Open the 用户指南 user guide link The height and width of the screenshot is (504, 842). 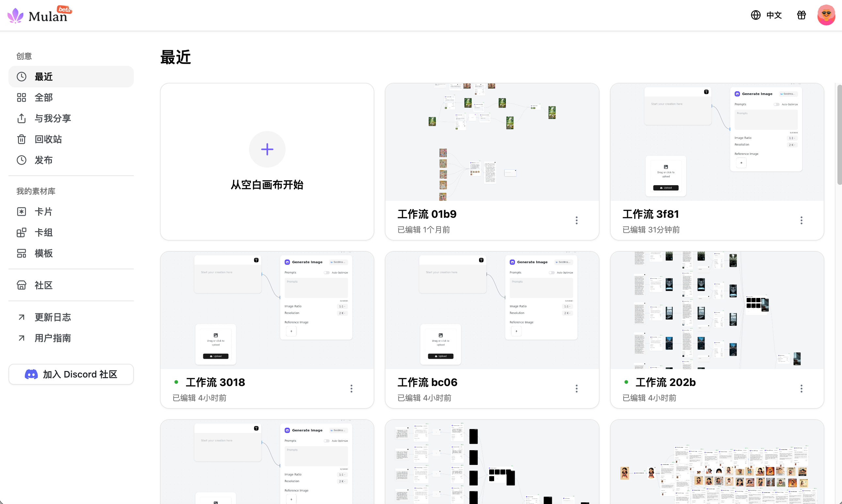[71, 338]
